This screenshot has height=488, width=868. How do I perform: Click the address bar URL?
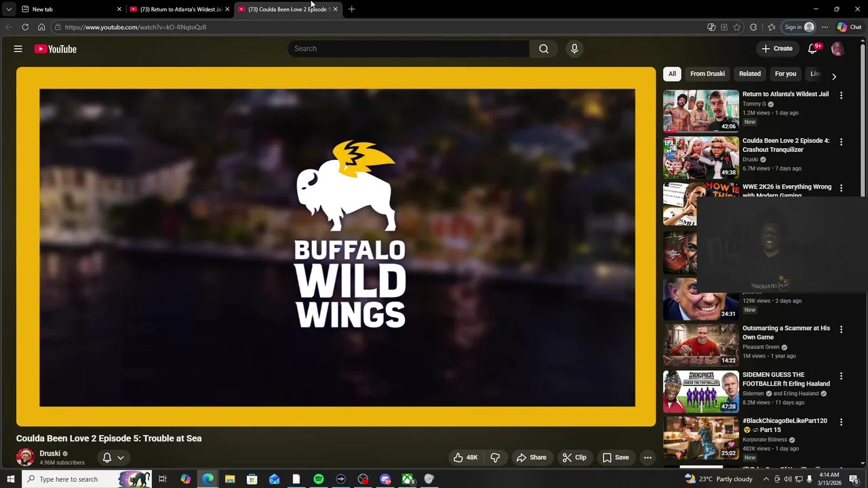[x=136, y=27]
